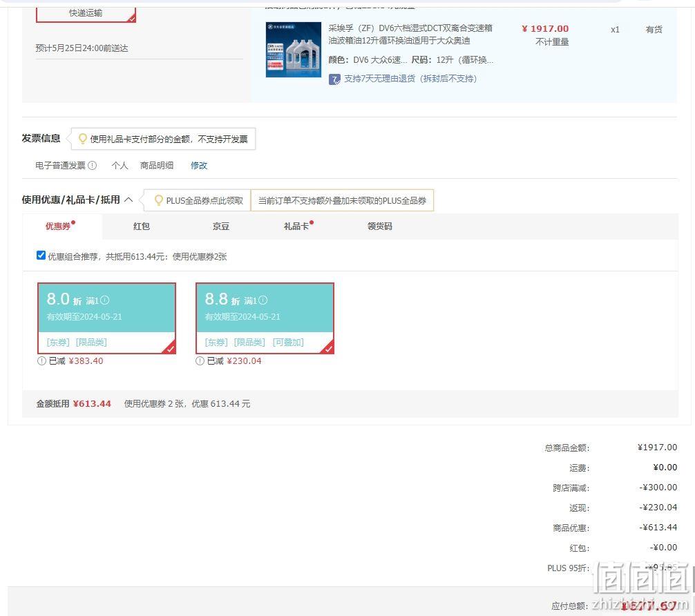Click the 有货 stock status text
Viewport: 695px width, 616px height.
(x=654, y=30)
